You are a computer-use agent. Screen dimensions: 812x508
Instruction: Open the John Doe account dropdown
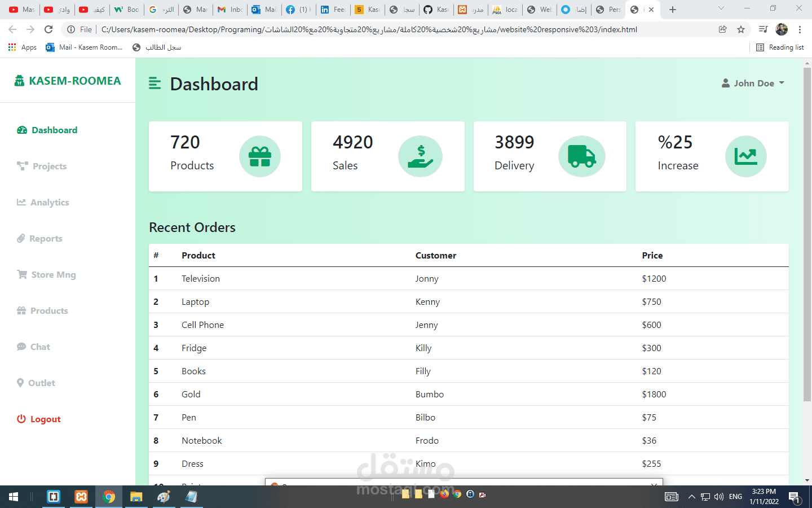pyautogui.click(x=754, y=83)
